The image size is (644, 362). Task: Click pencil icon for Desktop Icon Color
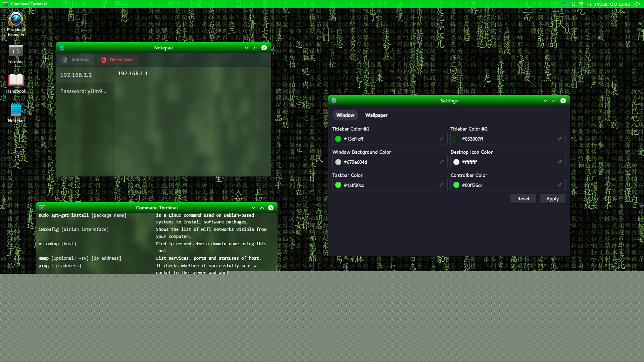pos(559,162)
